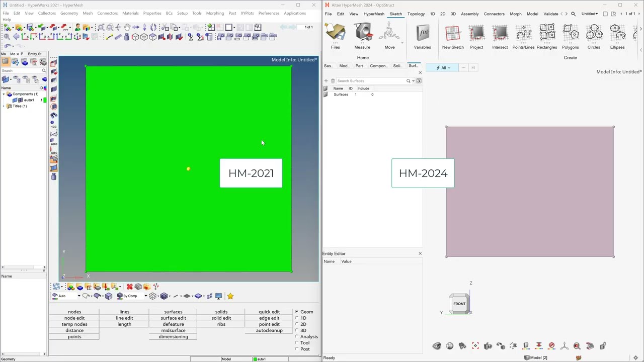Open the temp nodes panel

[74, 324]
